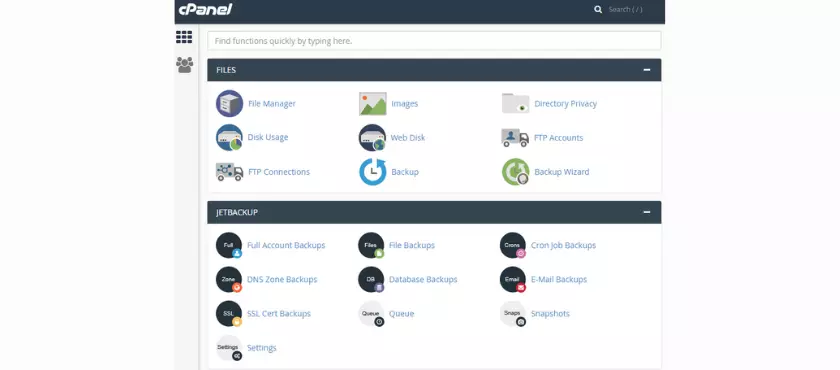
Task: Open the E-Mail Backups link
Action: (559, 280)
